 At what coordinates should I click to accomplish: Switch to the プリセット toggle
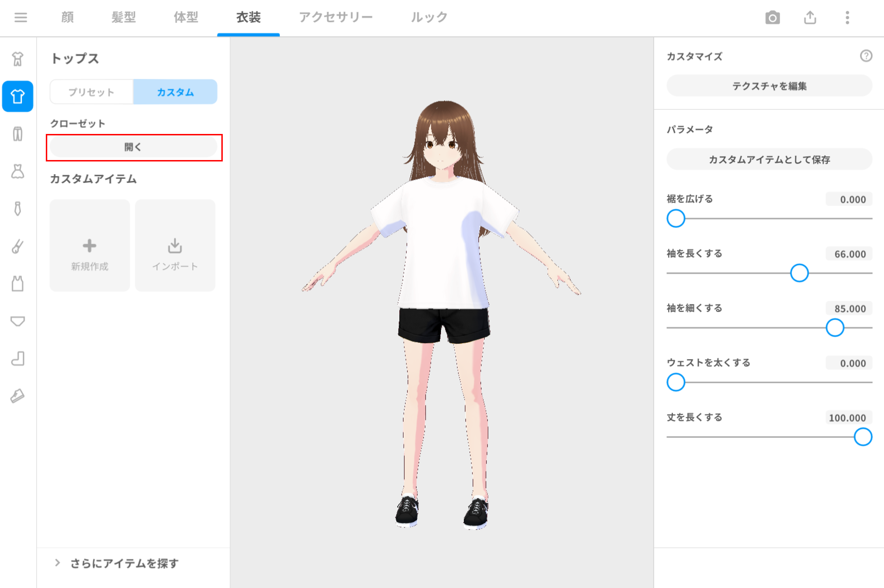click(x=92, y=92)
